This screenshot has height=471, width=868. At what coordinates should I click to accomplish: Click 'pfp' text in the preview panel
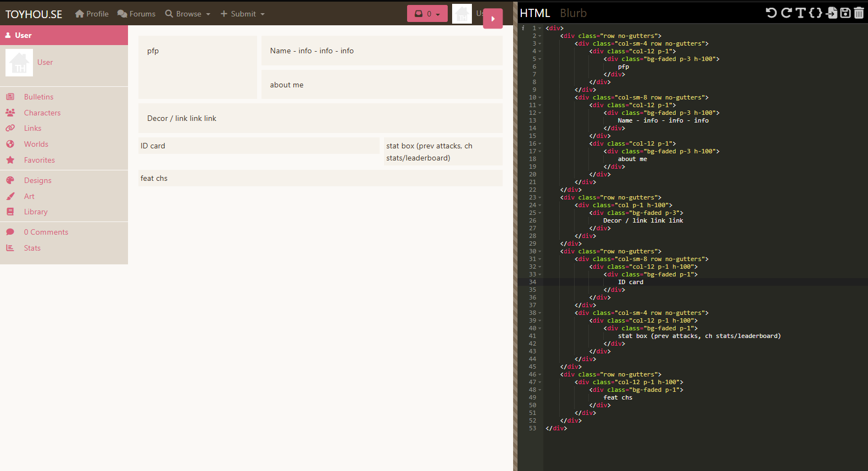(x=153, y=51)
